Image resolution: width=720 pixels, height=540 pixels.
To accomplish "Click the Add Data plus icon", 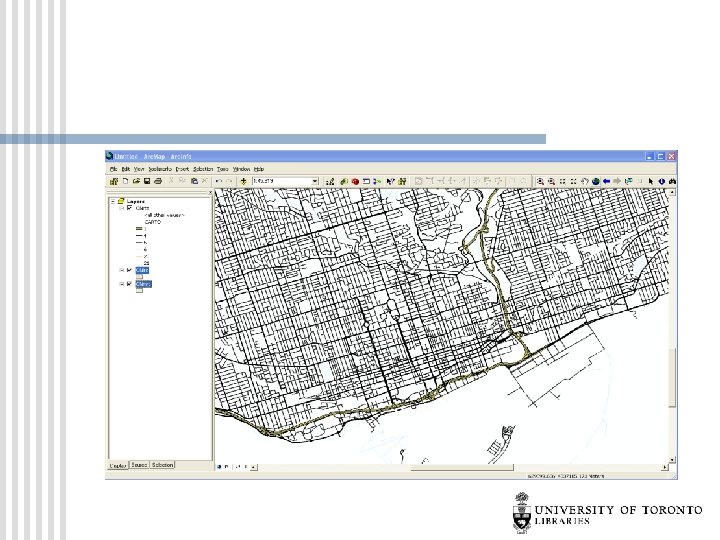I will [243, 181].
